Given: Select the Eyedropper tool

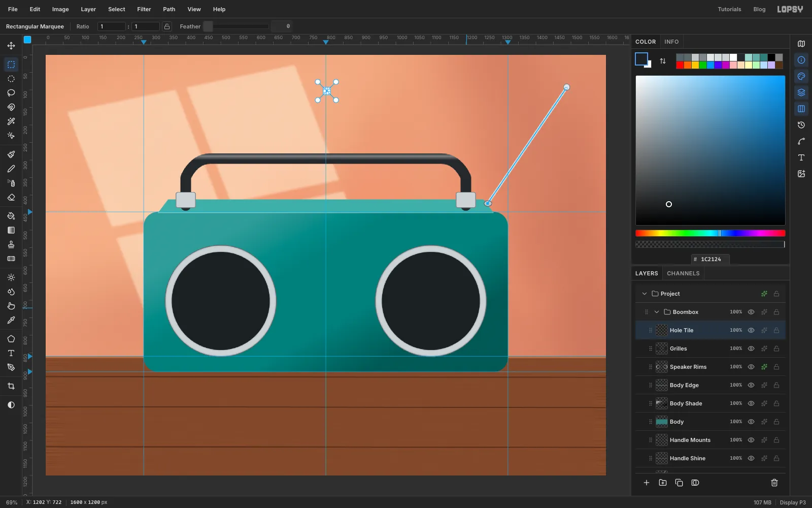Looking at the screenshot, I should click(11, 320).
